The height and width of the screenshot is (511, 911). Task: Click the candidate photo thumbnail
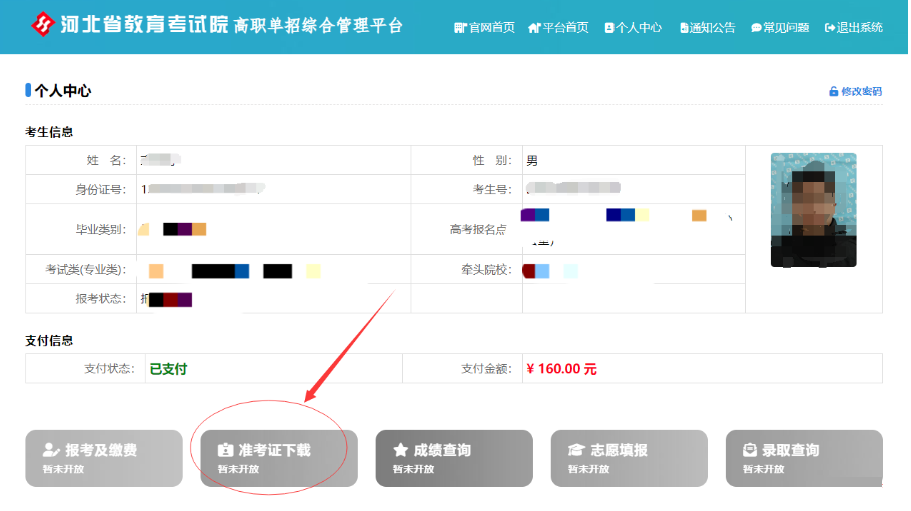[x=813, y=210]
